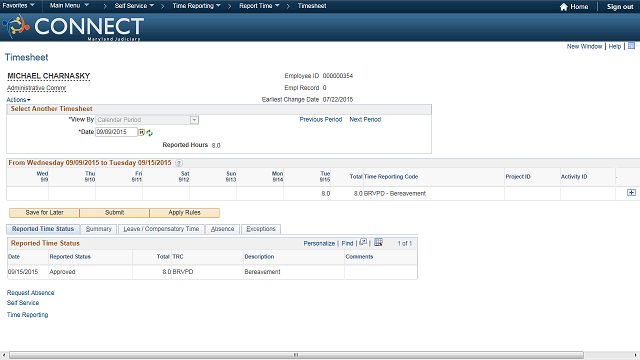Click in the Date input field

click(116, 132)
